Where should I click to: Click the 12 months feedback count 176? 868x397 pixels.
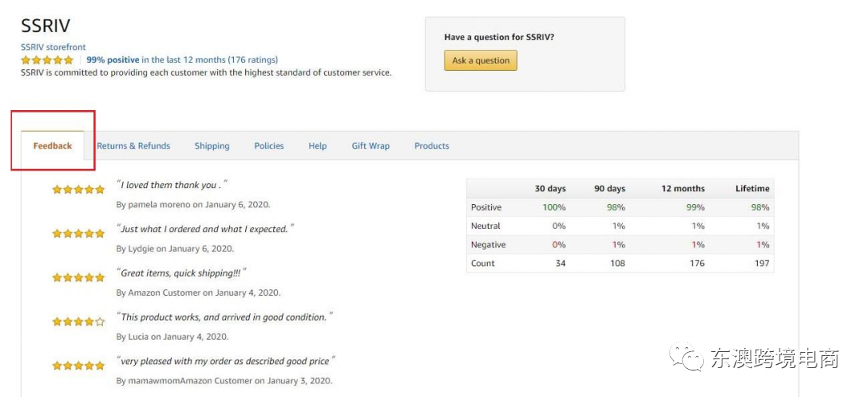697,264
